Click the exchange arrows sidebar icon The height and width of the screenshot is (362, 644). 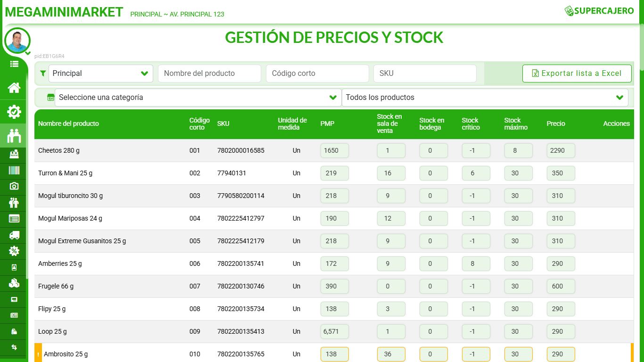pos(14,347)
